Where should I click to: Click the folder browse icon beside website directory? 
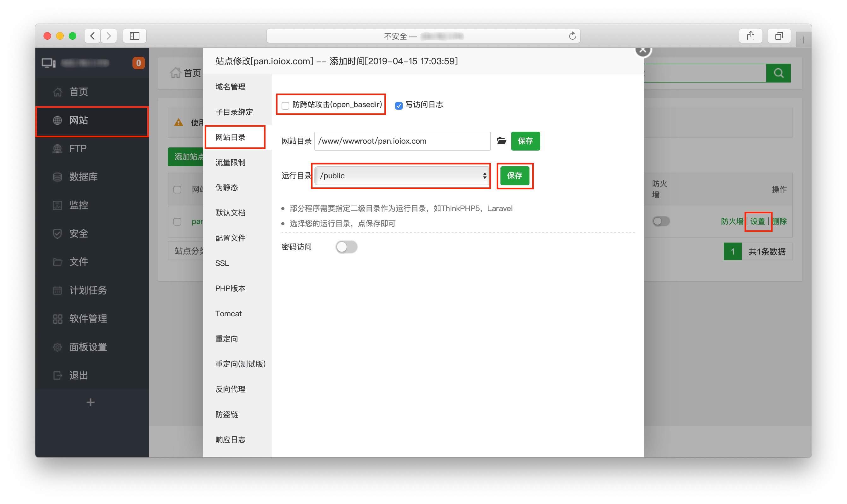501,141
